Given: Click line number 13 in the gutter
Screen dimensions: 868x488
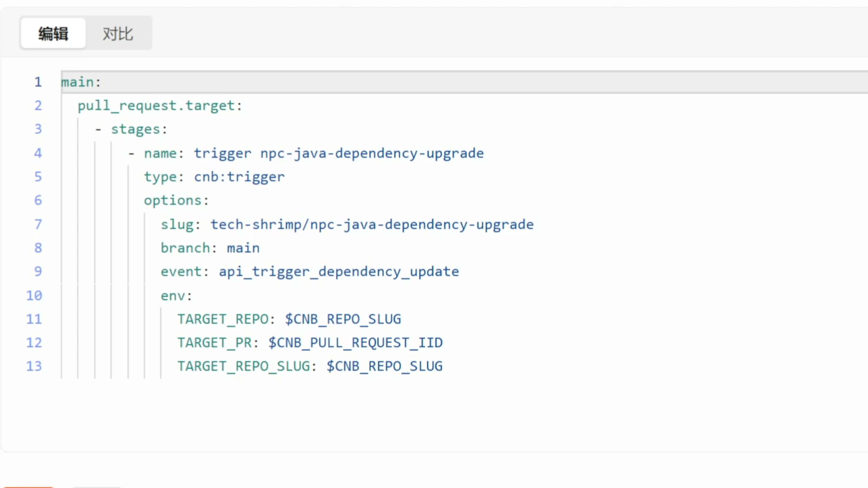Looking at the screenshot, I should click(34, 366).
